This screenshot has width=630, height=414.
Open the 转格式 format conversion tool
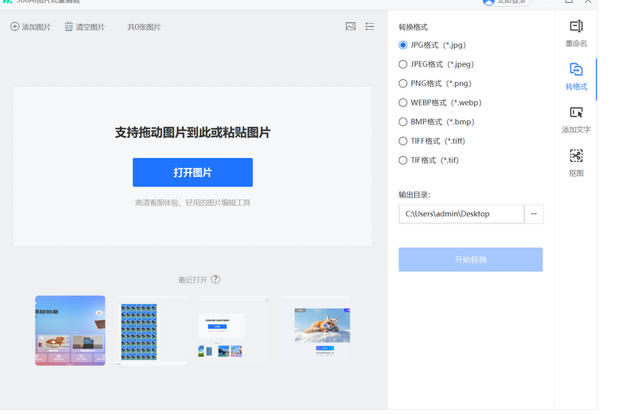576,77
